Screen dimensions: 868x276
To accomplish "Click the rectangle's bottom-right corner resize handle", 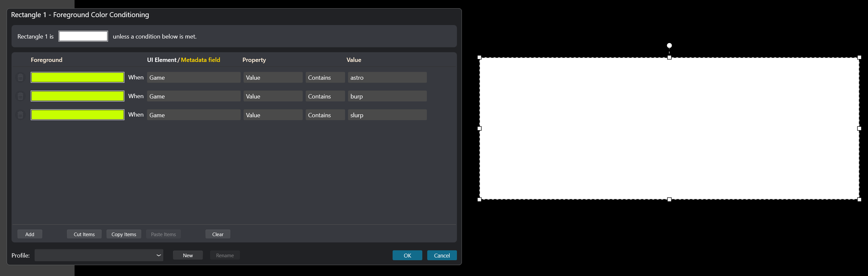I will coord(859,200).
